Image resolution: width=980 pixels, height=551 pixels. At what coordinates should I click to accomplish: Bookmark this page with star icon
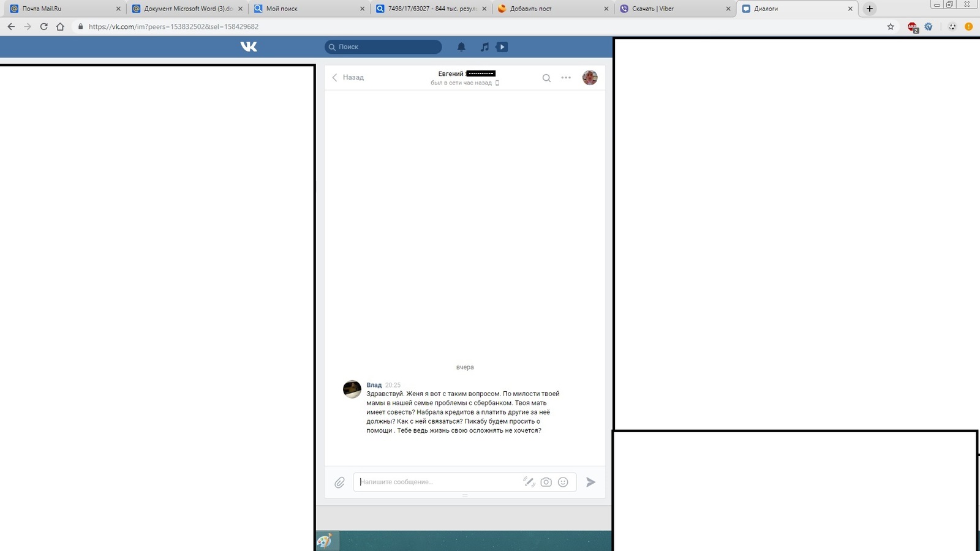(x=891, y=27)
